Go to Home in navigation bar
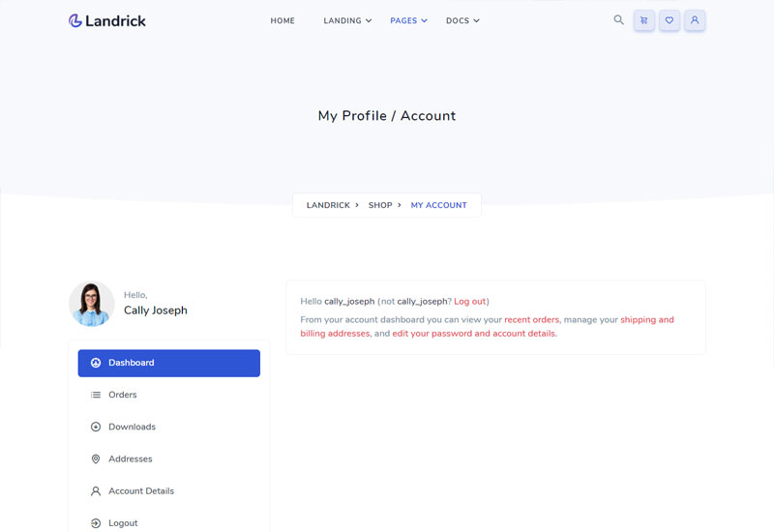This screenshot has height=532, width=774. coord(283,20)
